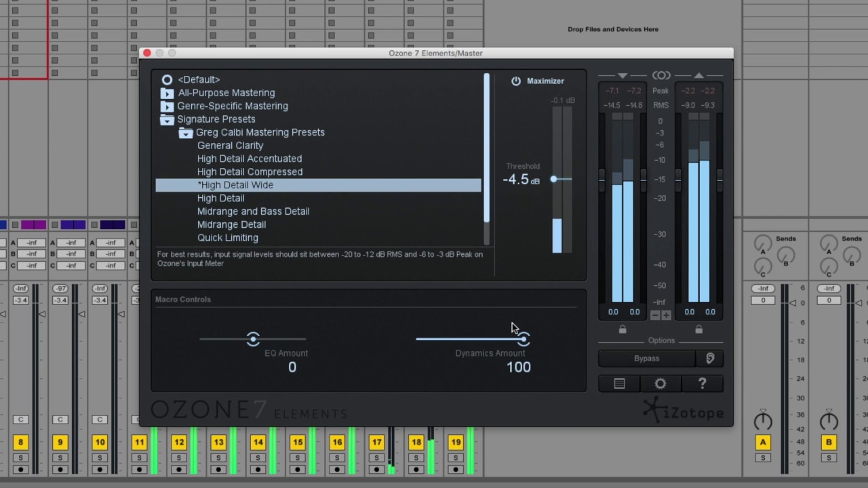Image resolution: width=868 pixels, height=488 pixels.
Task: Click the Bypass button
Action: tap(647, 359)
